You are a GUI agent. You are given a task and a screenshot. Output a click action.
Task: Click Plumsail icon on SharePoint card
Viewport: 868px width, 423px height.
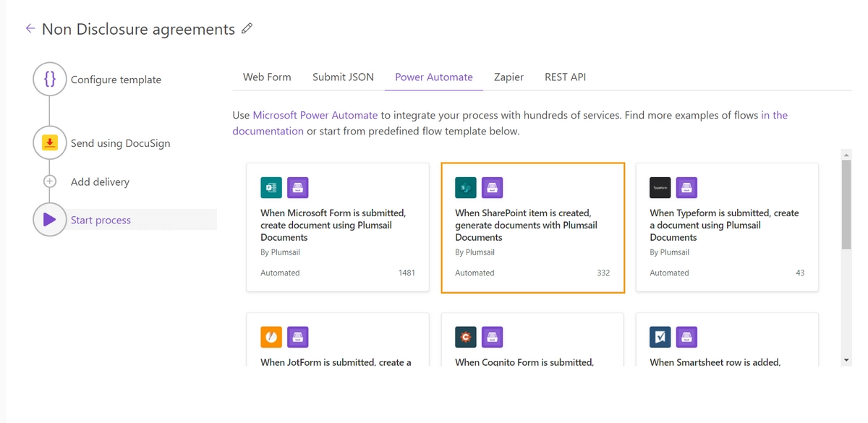click(493, 188)
